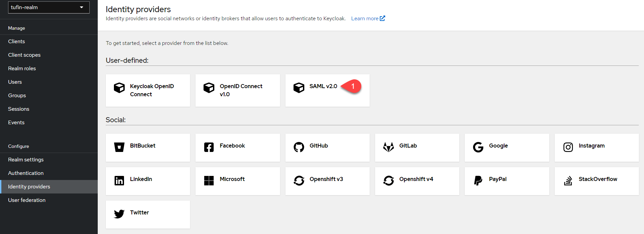Image resolution: width=644 pixels, height=234 pixels.
Task: Select OpenID Connect v1.0 provider card
Action: (x=238, y=90)
